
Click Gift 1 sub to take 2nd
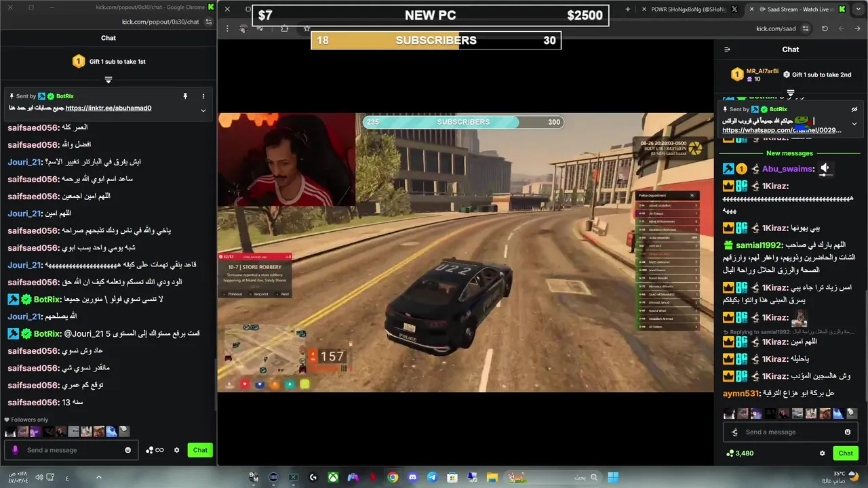(821, 75)
